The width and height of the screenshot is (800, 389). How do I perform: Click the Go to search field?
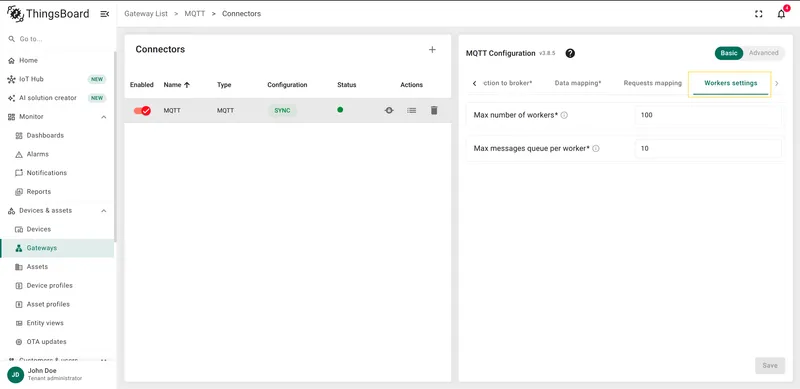pyautogui.click(x=57, y=39)
